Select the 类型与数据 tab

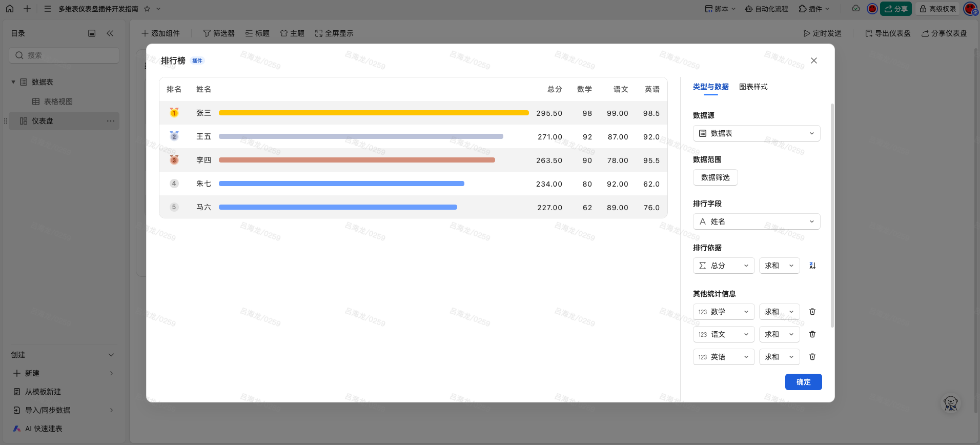(710, 87)
